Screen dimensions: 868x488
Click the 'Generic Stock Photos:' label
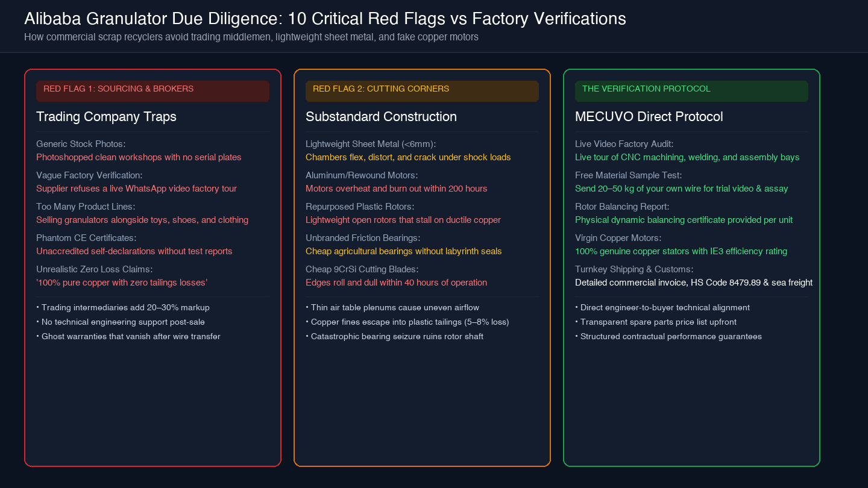tap(81, 144)
